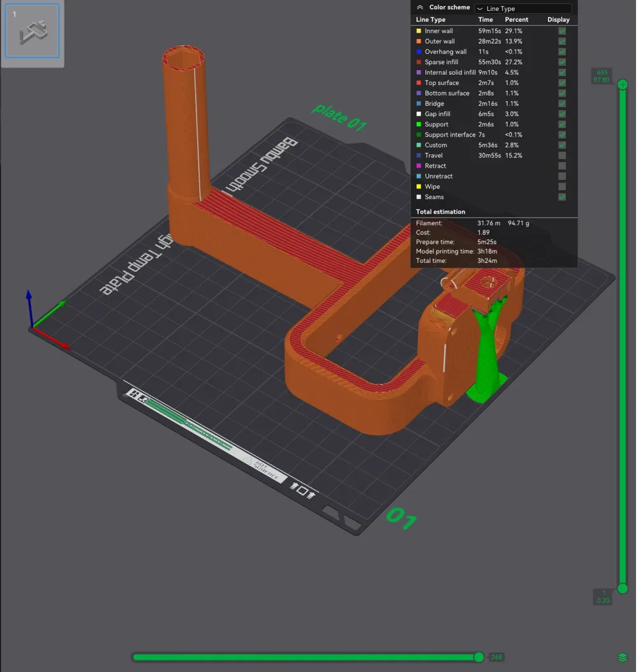Click the Sparse infill legend row label
638x672 pixels.
[441, 62]
